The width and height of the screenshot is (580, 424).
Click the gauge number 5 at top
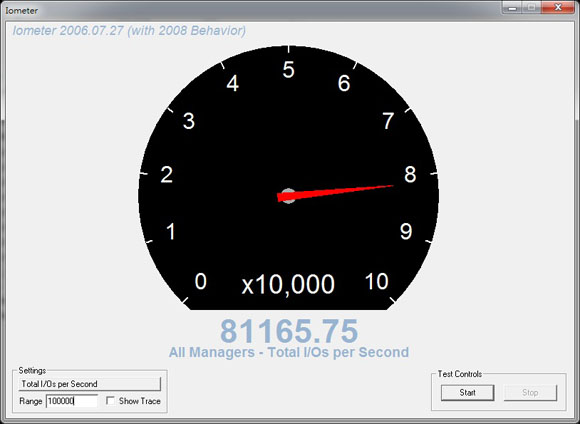point(289,70)
